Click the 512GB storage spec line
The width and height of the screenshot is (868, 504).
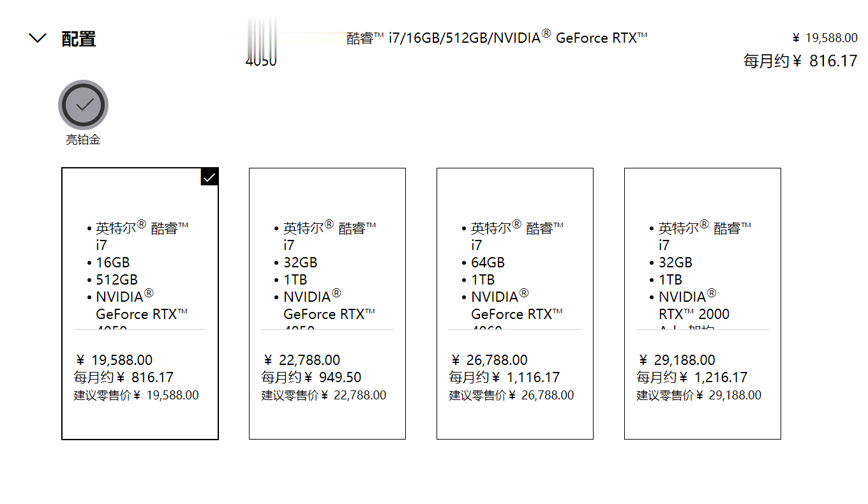pyautogui.click(x=117, y=280)
